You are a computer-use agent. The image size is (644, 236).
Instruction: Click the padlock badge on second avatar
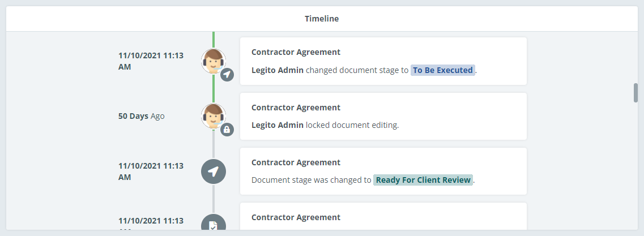[227, 130]
